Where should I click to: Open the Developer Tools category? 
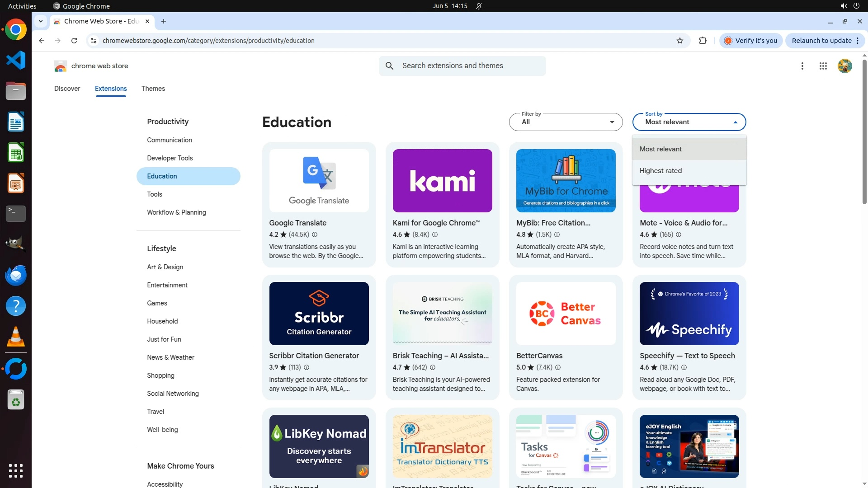(x=170, y=158)
